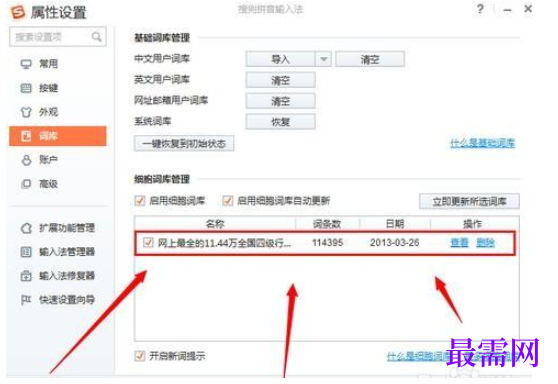Click the 按键 keyboard icon

26,88
